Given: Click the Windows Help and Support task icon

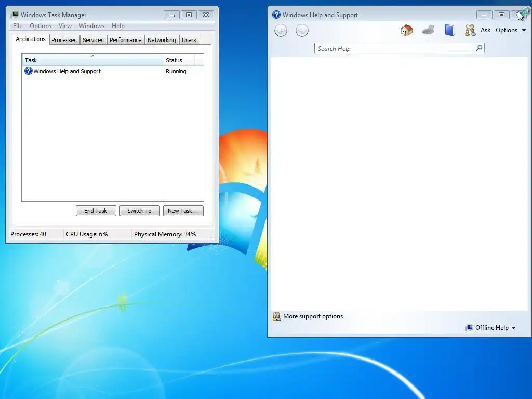Looking at the screenshot, I should (29, 71).
